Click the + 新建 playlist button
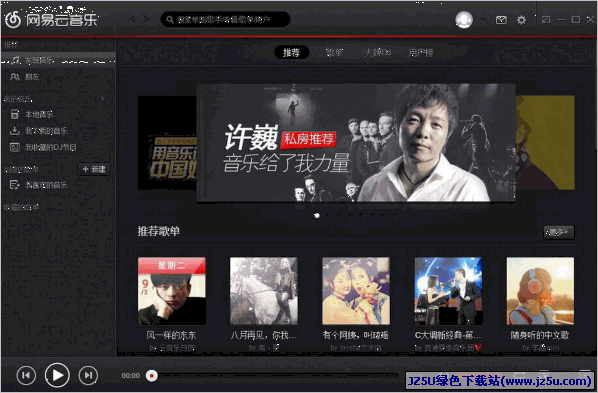The height and width of the screenshot is (393, 598). coord(94,169)
